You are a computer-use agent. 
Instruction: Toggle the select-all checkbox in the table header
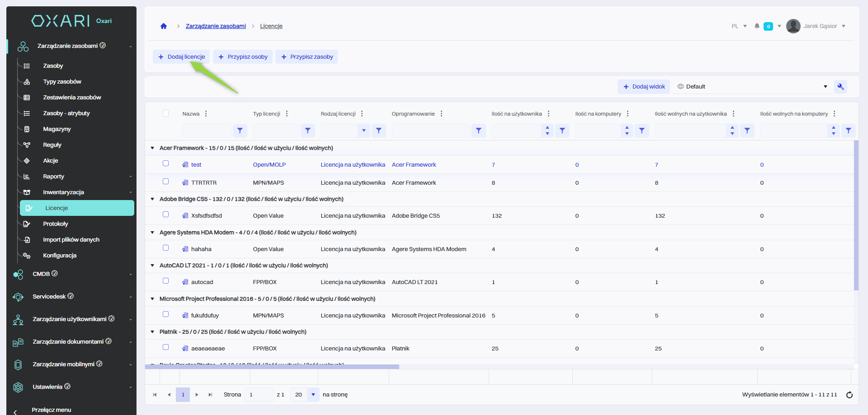point(166,113)
